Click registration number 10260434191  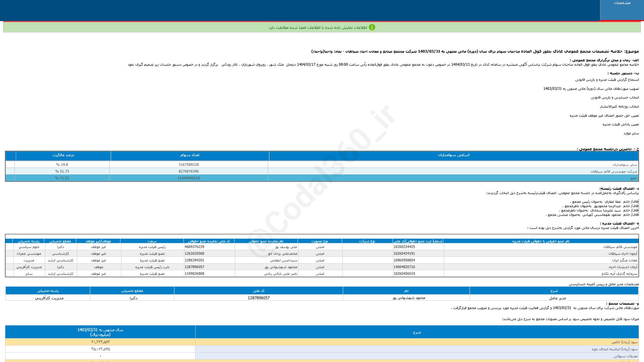tap(404, 254)
